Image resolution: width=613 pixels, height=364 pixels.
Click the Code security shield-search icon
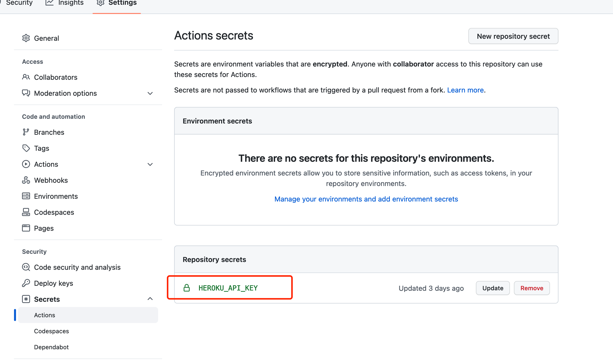click(26, 267)
